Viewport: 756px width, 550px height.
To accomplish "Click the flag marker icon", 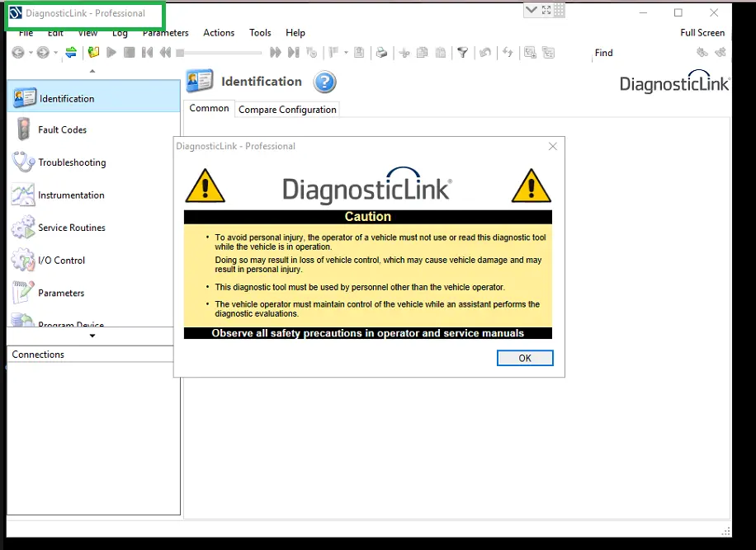I will click(333, 52).
